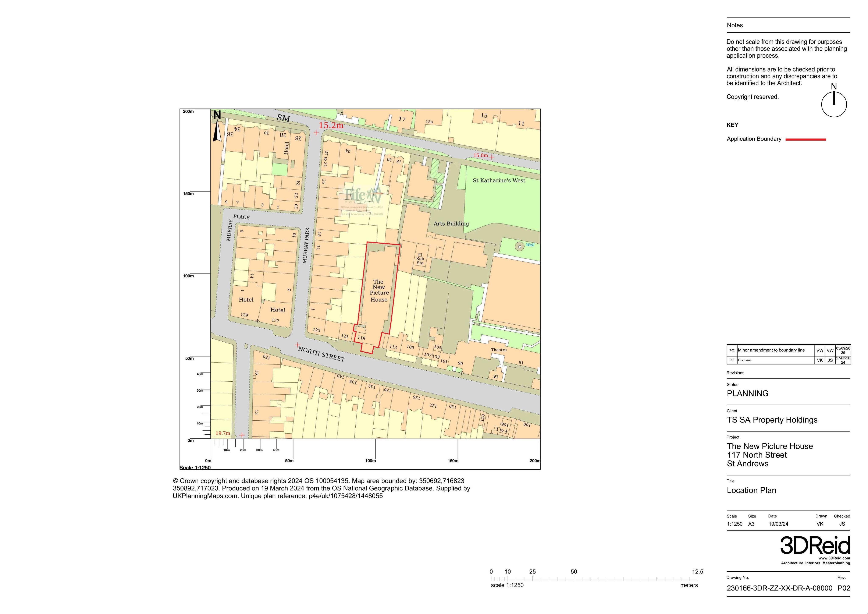Click the '15a' building number on the map
868x614 pixels.
click(429, 122)
